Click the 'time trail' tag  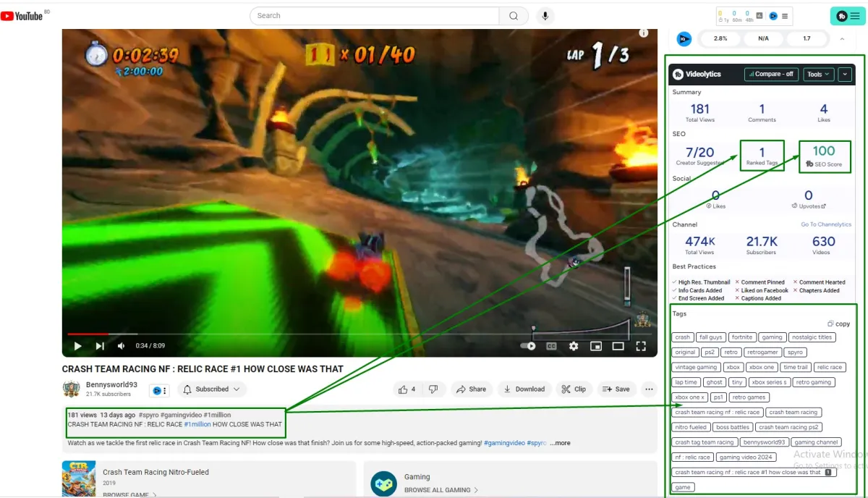pos(796,368)
